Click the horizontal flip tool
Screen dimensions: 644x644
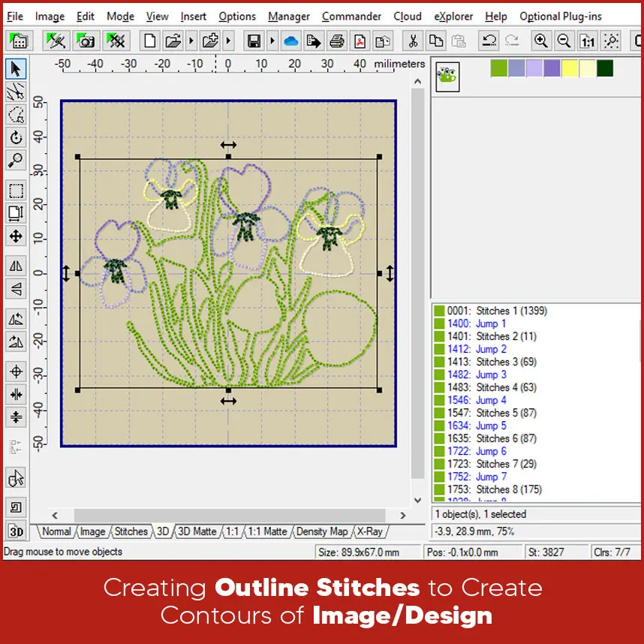[17, 266]
